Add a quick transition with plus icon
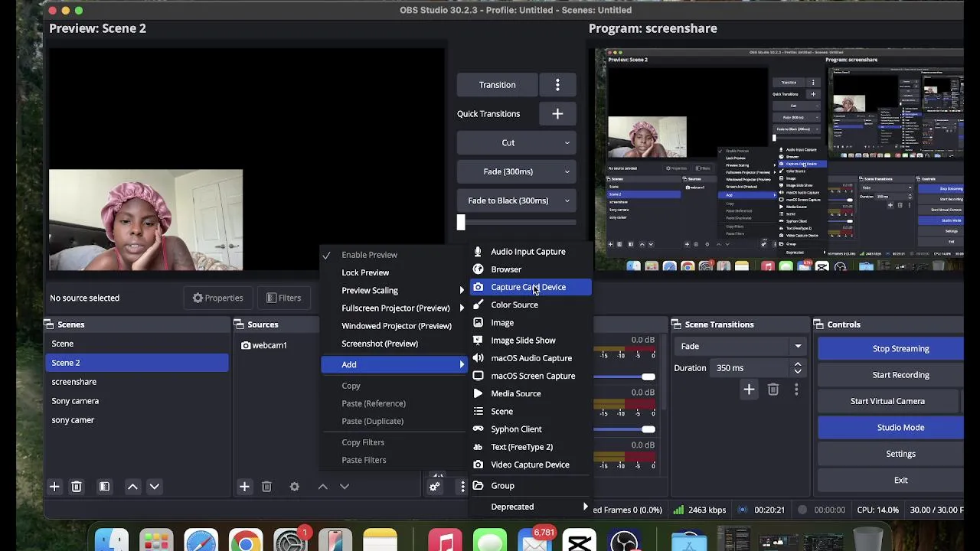This screenshot has width=980, height=551. pyautogui.click(x=557, y=114)
